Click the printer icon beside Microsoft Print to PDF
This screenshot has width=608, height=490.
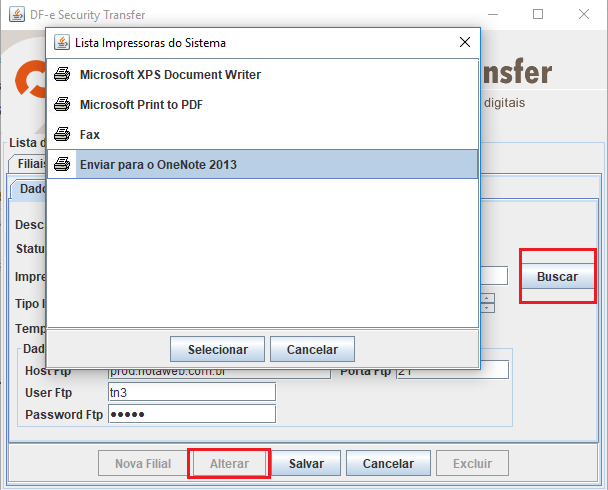point(62,105)
